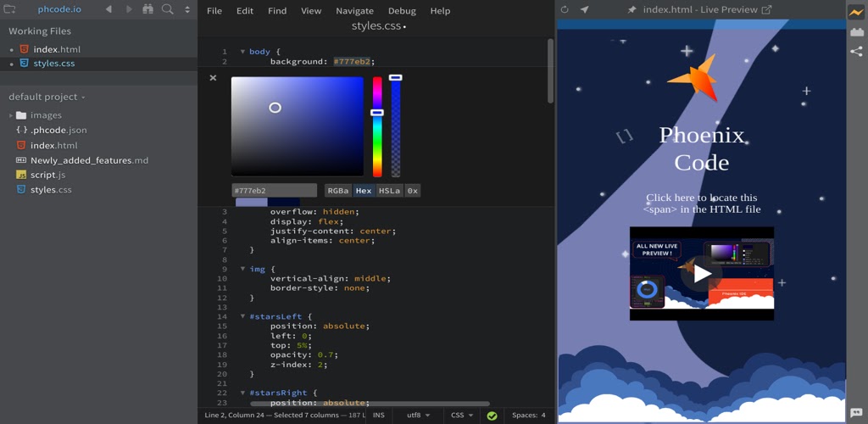Open the Debug menu

[x=402, y=11]
